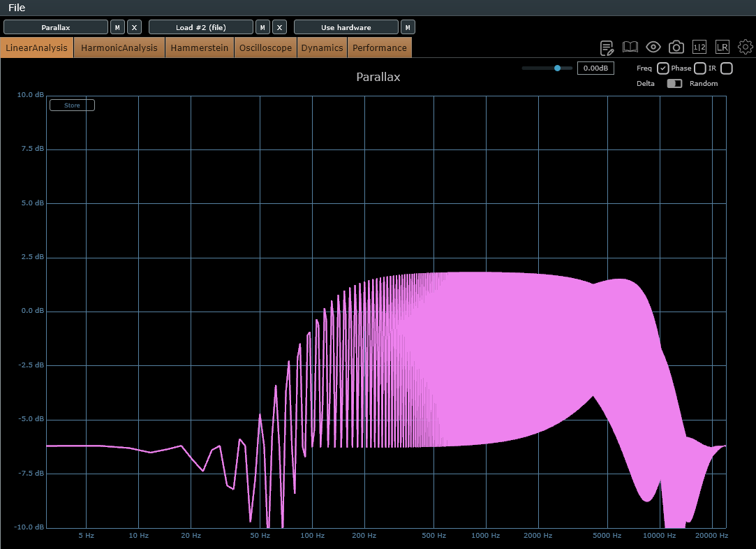The image size is (756, 549).
Task: Click the gain slider handle
Action: pos(557,68)
